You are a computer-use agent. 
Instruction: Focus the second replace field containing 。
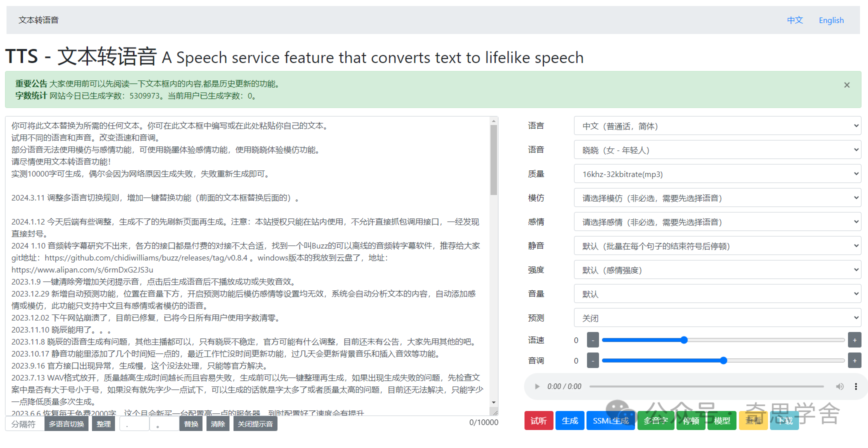(x=164, y=423)
